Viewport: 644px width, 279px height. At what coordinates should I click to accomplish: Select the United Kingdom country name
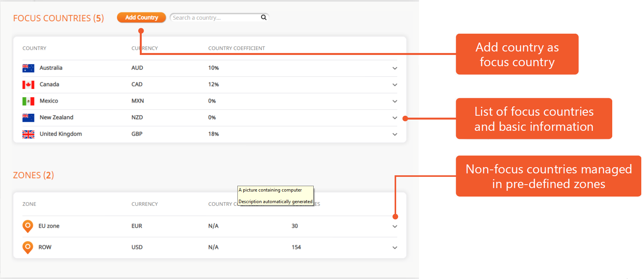pyautogui.click(x=61, y=134)
